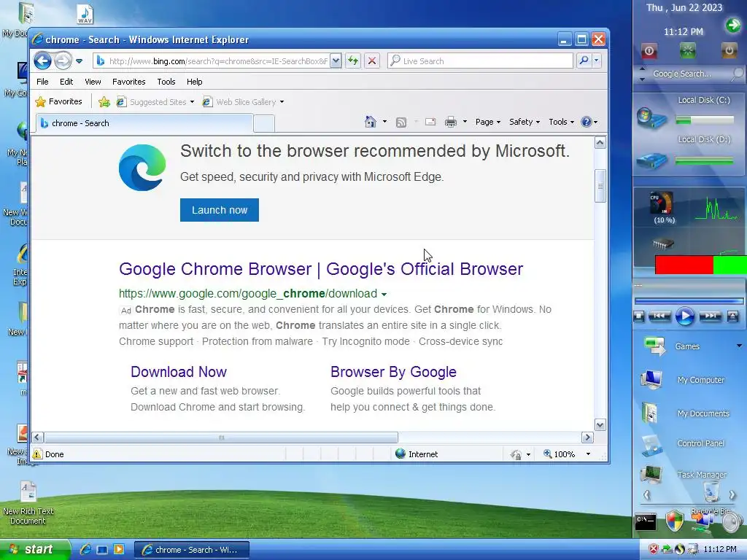Click the chrome - Search taskbar button
The image size is (747, 560).
click(x=192, y=550)
